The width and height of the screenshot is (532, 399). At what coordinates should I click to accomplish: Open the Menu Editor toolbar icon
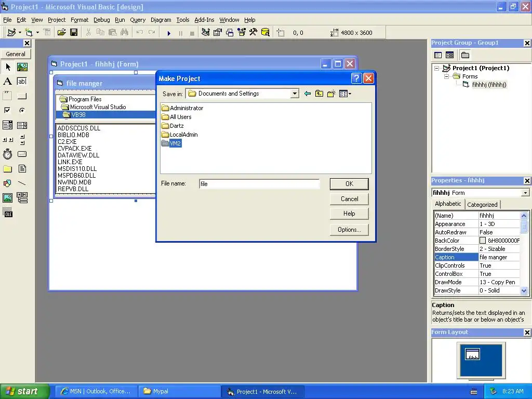click(47, 32)
